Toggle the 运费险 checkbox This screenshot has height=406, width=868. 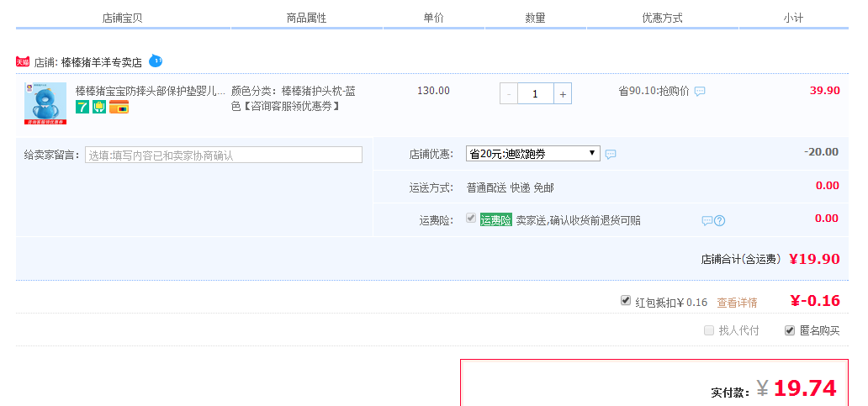471,219
